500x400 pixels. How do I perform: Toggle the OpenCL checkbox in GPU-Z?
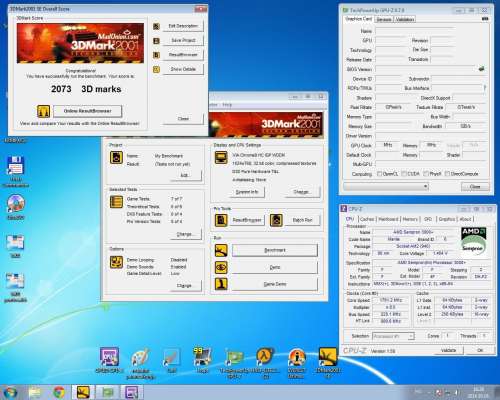point(380,174)
